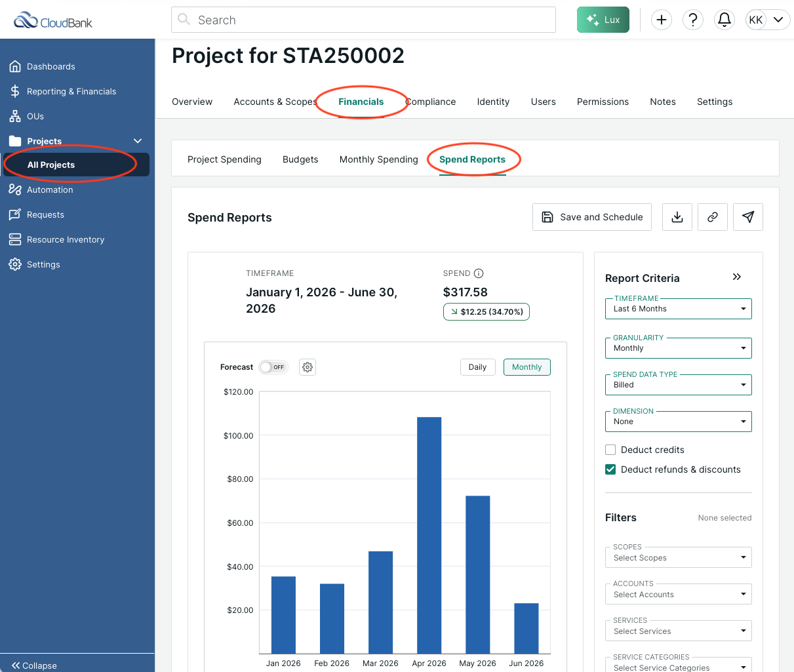The width and height of the screenshot is (794, 672).
Task: Switch to the Compliance tab
Action: point(431,102)
